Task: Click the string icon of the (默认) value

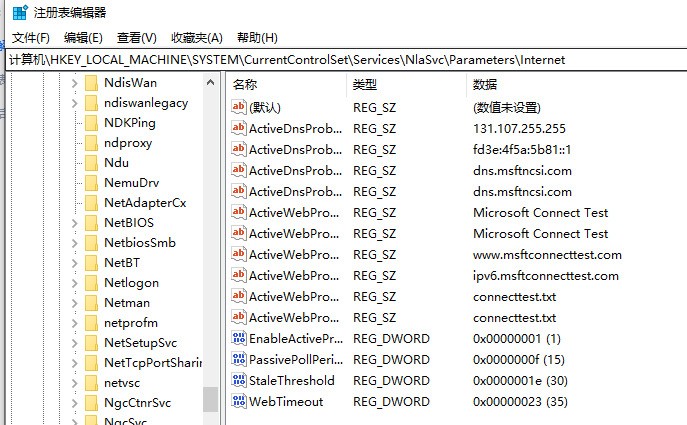Action: pos(239,106)
